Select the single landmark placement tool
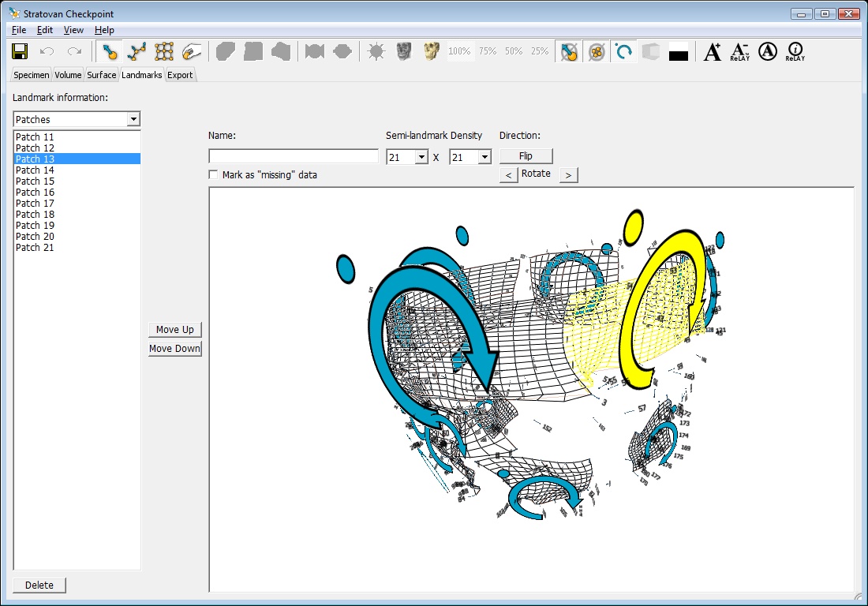Screen dimensions: 868x606 click(110, 52)
